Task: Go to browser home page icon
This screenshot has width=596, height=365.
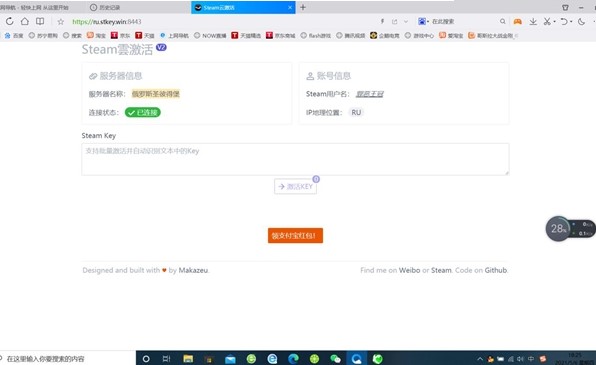Action: [25, 21]
